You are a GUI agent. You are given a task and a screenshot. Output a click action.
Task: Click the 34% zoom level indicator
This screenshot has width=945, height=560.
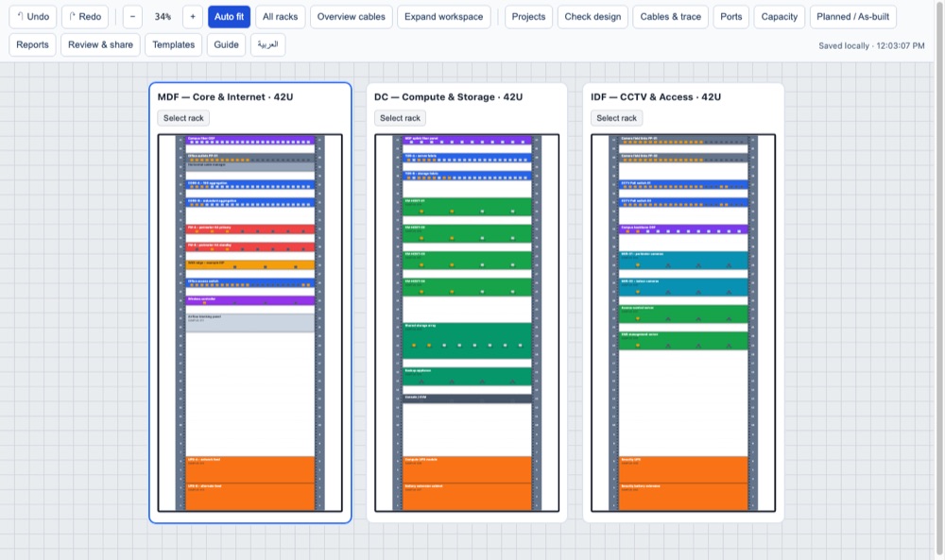tap(163, 17)
